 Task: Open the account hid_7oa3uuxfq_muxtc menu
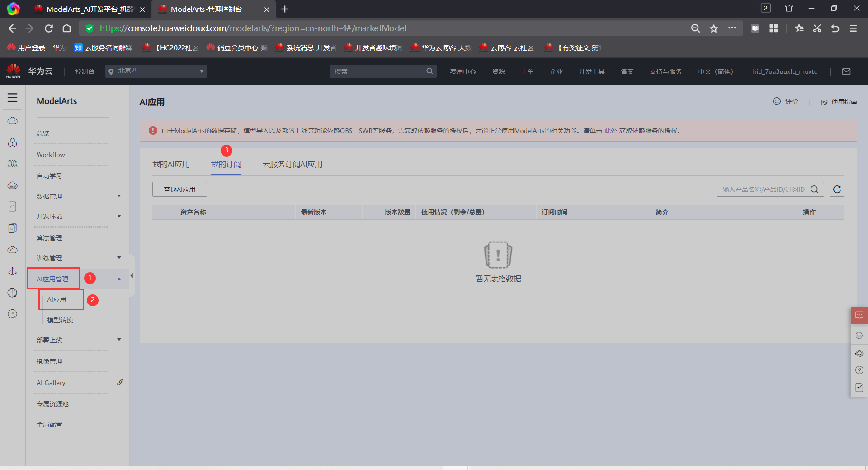785,71
